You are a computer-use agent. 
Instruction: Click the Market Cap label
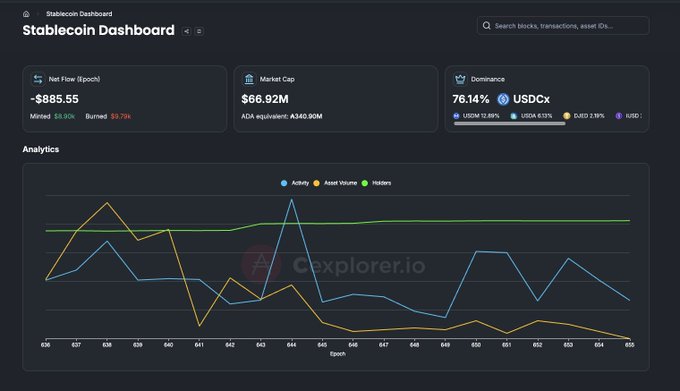[277, 79]
